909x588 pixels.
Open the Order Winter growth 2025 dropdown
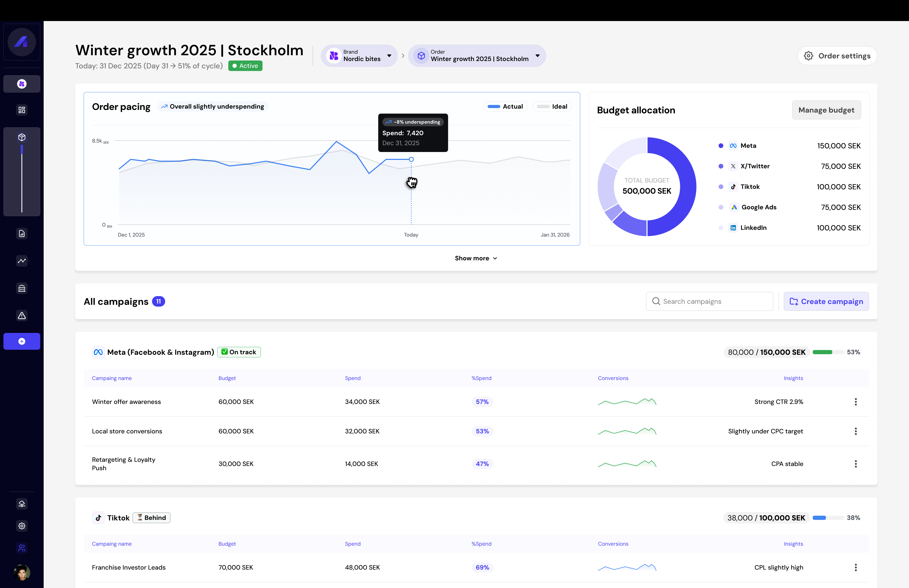coord(477,56)
